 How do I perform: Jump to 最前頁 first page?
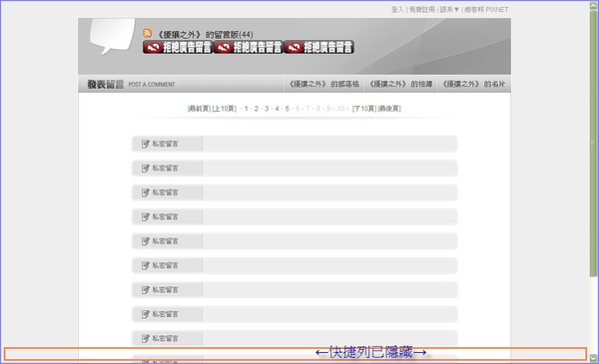coord(199,109)
